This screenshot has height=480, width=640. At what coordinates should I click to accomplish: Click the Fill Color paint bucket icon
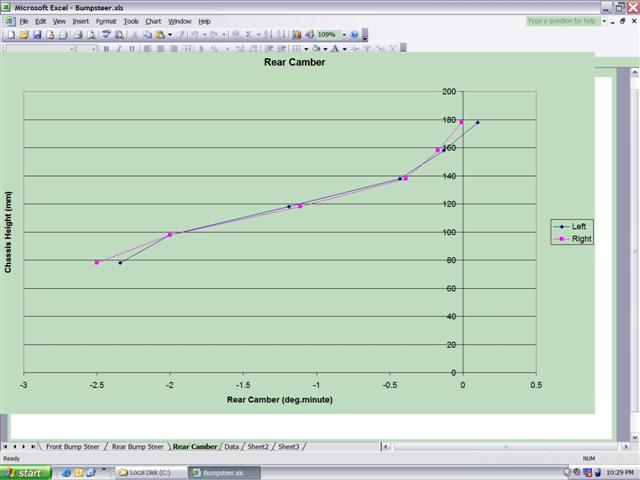click(x=316, y=49)
